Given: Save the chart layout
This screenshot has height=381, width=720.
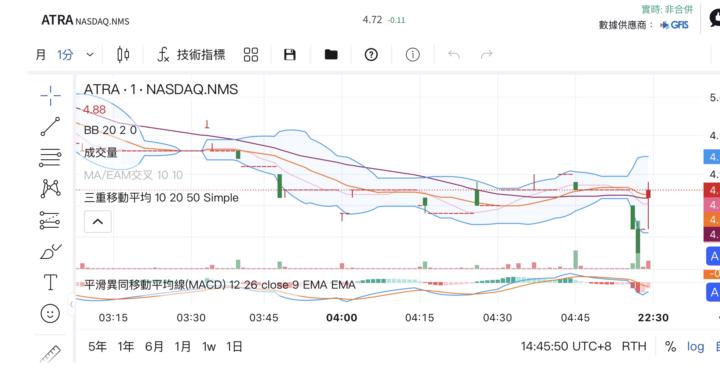Looking at the screenshot, I should pos(290,55).
